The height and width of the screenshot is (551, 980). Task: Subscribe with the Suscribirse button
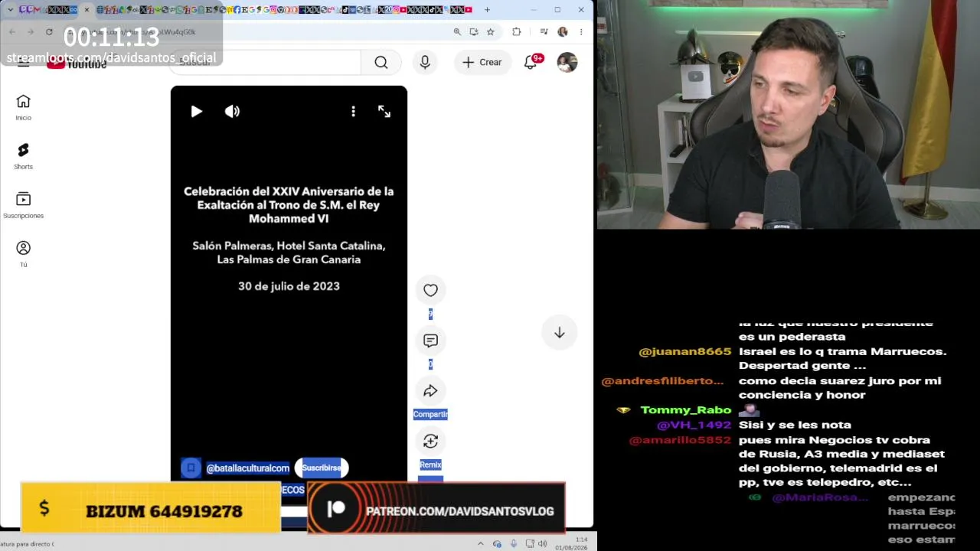322,468
